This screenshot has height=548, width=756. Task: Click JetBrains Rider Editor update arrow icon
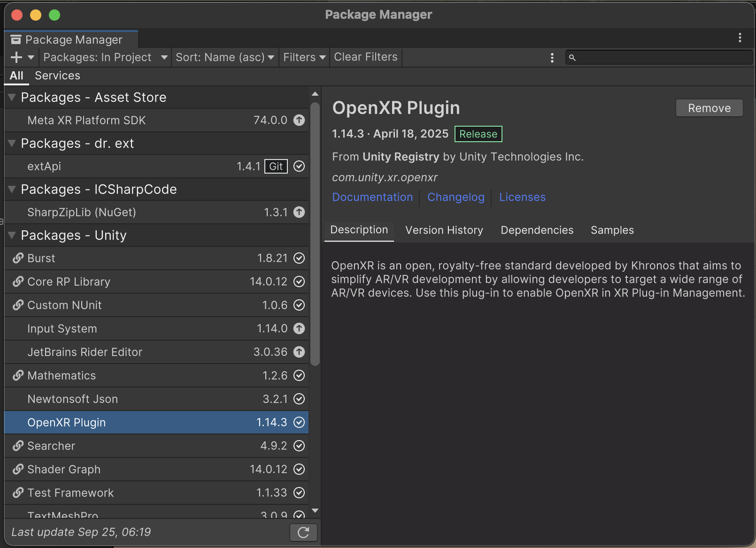[x=299, y=352]
